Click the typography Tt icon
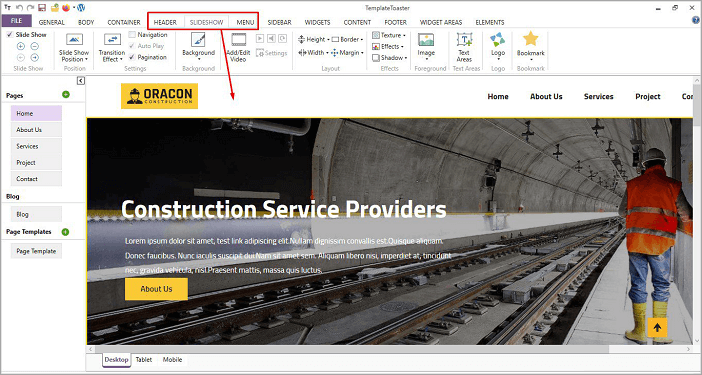Image resolution: width=702 pixels, height=375 pixels. pyautogui.click(x=7, y=8)
